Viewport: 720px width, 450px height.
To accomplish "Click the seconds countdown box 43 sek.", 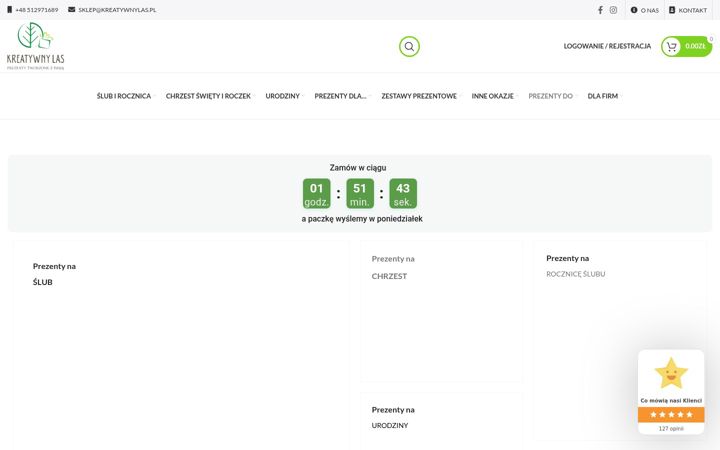I will pyautogui.click(x=403, y=194).
